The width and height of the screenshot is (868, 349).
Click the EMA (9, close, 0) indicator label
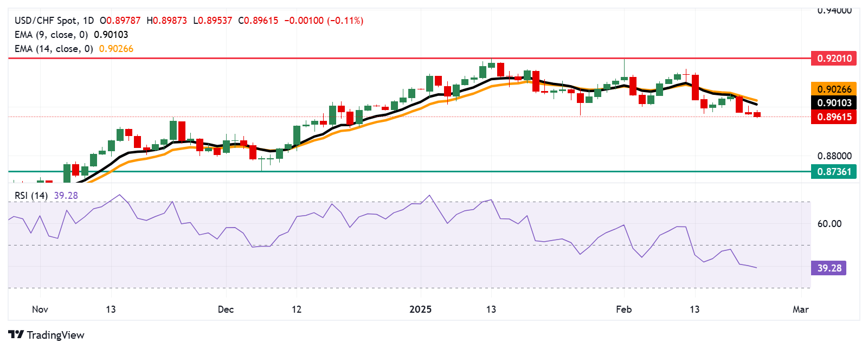[52, 35]
